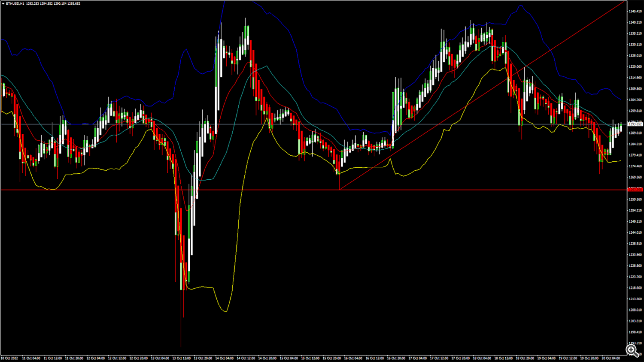This screenshot has height=362, width=644.
Task: Click the 1244.010 price axis label
Action: pyautogui.click(x=635, y=232)
